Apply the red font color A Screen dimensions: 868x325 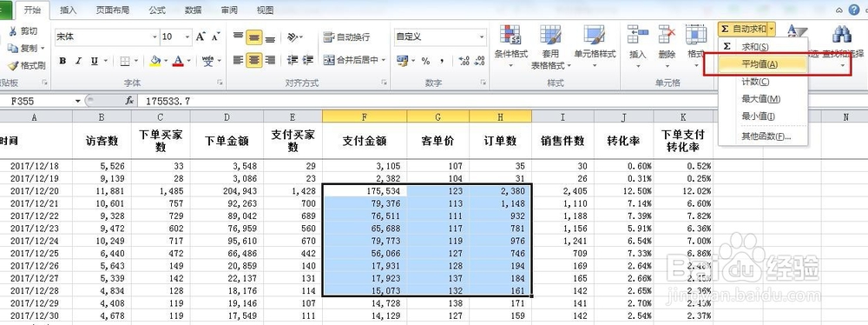click(x=178, y=61)
